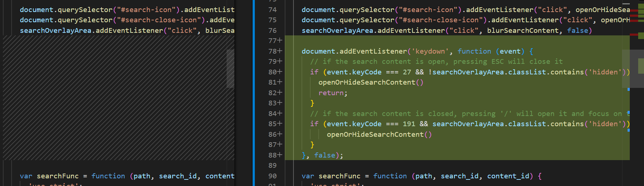Click line number 76 in the gutter

click(272, 31)
